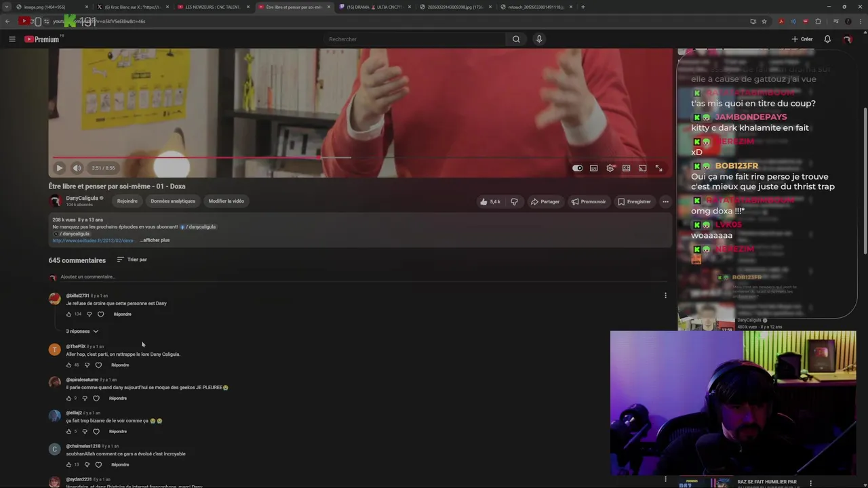Click the YouTube Premium logo
868x488 pixels.
[42, 39]
